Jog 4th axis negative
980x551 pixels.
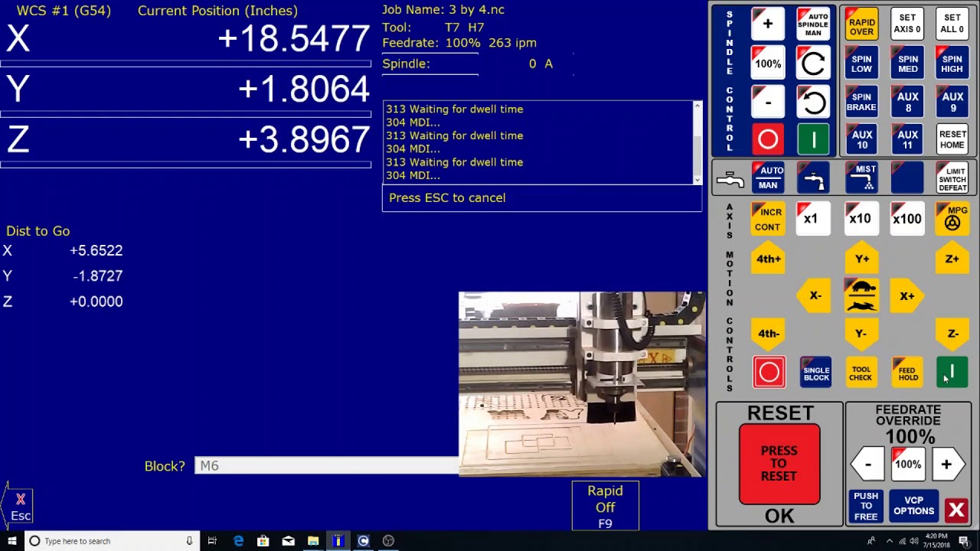[x=768, y=334]
